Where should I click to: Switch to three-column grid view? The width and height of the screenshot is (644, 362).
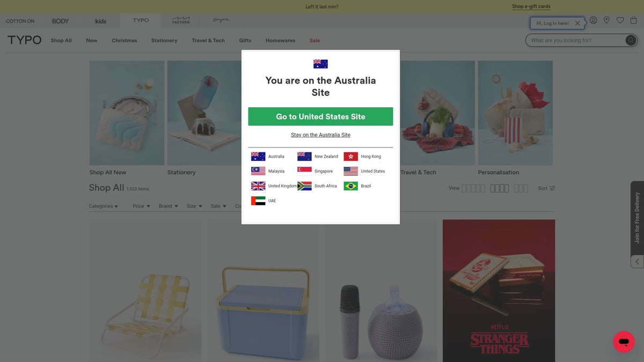(521, 188)
